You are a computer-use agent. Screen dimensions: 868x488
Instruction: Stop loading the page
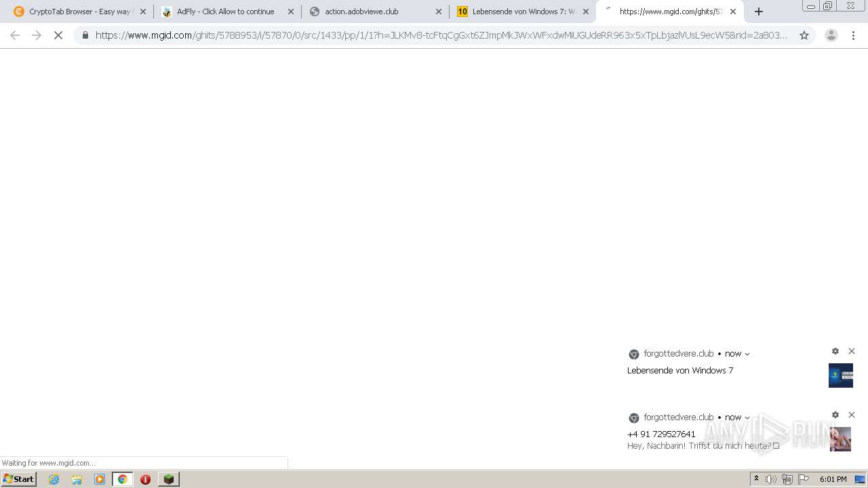tap(58, 35)
